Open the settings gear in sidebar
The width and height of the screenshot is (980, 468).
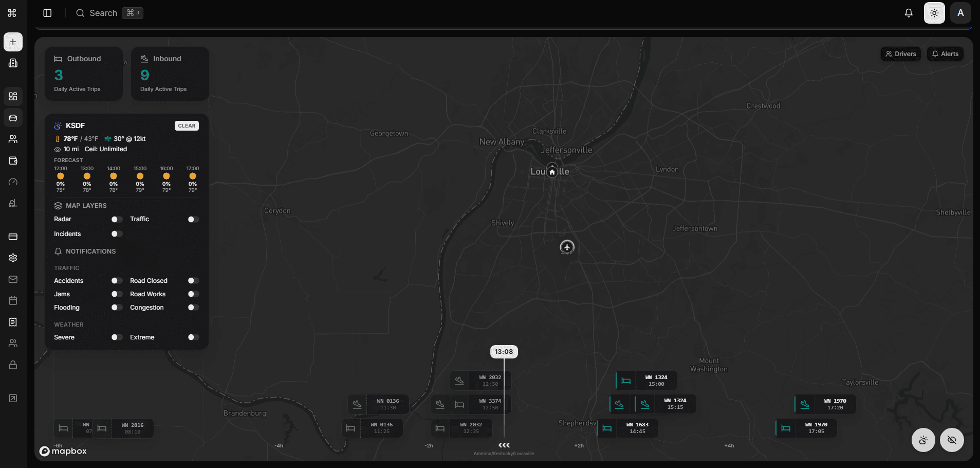coord(13,258)
